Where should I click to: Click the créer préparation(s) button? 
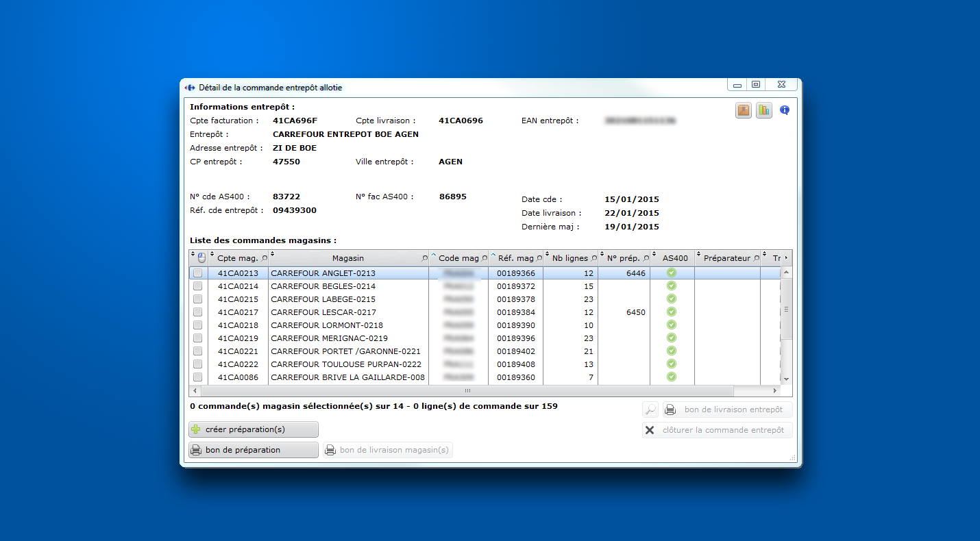coord(254,429)
